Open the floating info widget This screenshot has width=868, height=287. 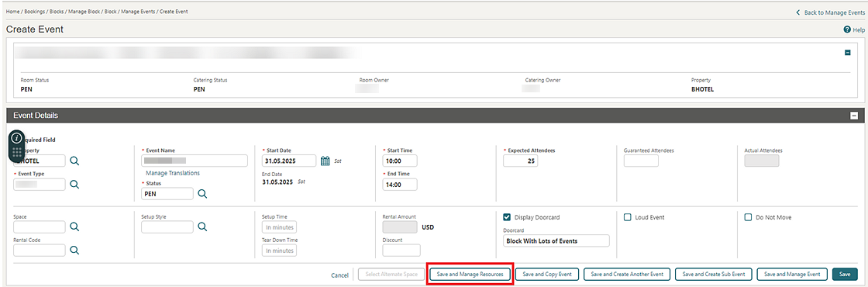click(x=16, y=138)
